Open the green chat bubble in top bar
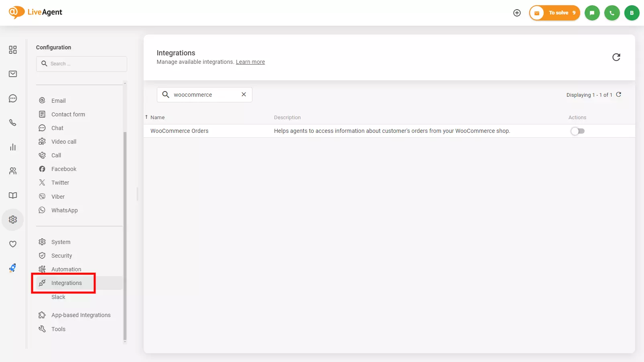The image size is (644, 362). [x=592, y=12]
